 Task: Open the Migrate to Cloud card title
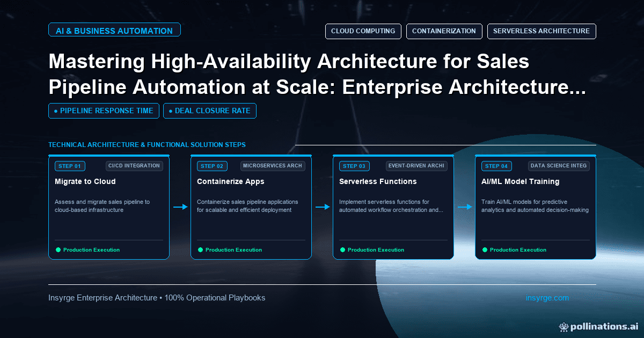click(85, 181)
